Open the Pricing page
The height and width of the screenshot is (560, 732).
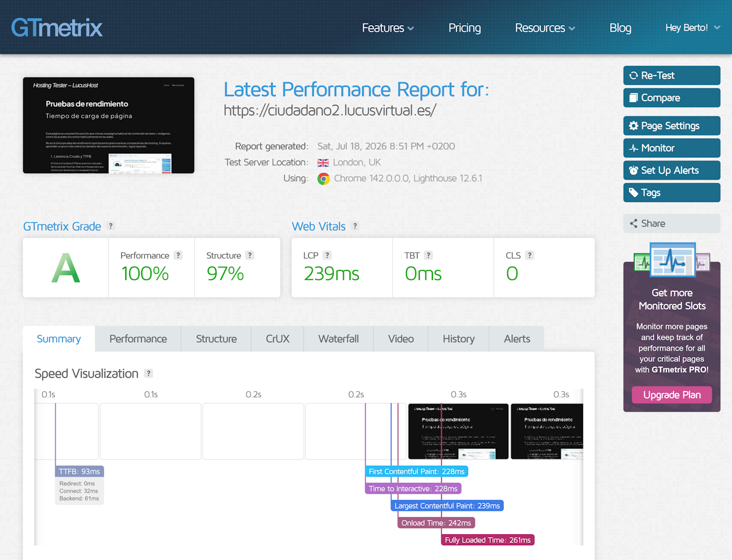[464, 28]
